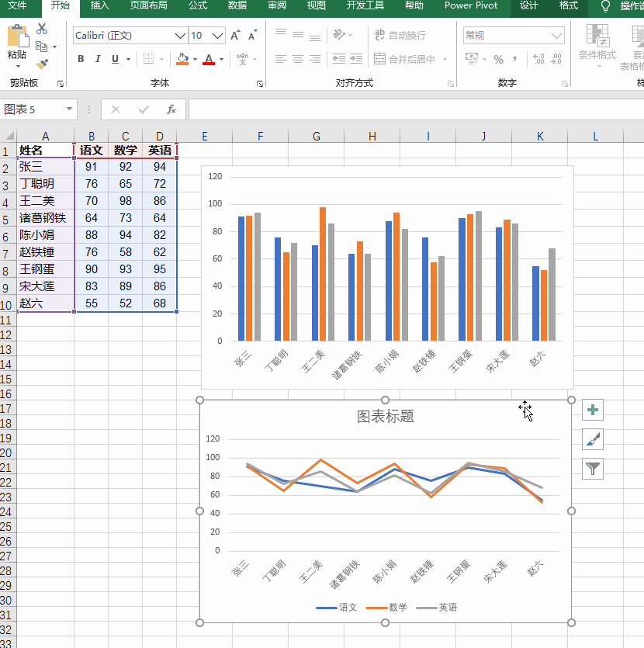Click accounting number format icon

coord(472,59)
